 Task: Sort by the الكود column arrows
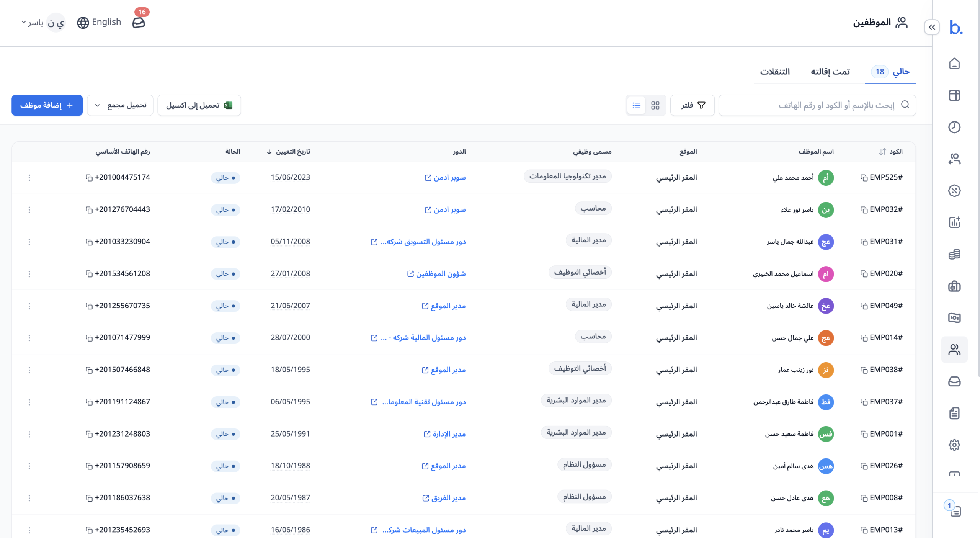pyautogui.click(x=882, y=152)
